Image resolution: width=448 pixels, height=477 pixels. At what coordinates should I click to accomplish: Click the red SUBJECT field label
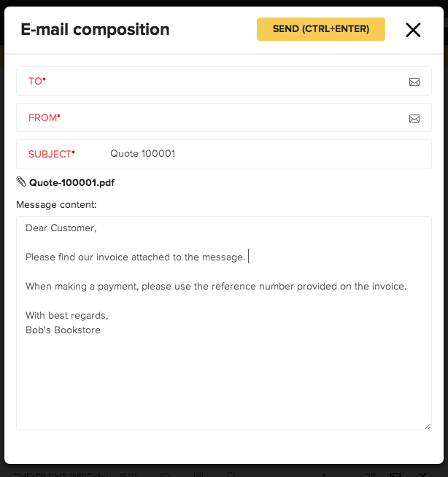51,155
